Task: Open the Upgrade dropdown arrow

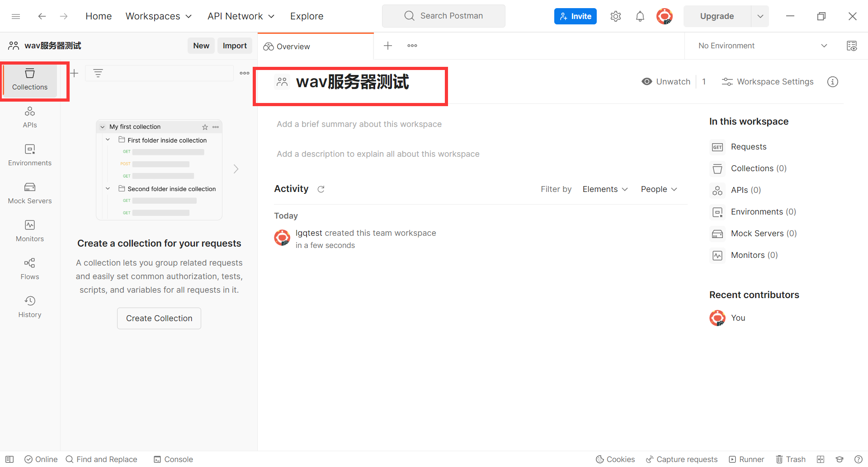Action: tap(760, 16)
